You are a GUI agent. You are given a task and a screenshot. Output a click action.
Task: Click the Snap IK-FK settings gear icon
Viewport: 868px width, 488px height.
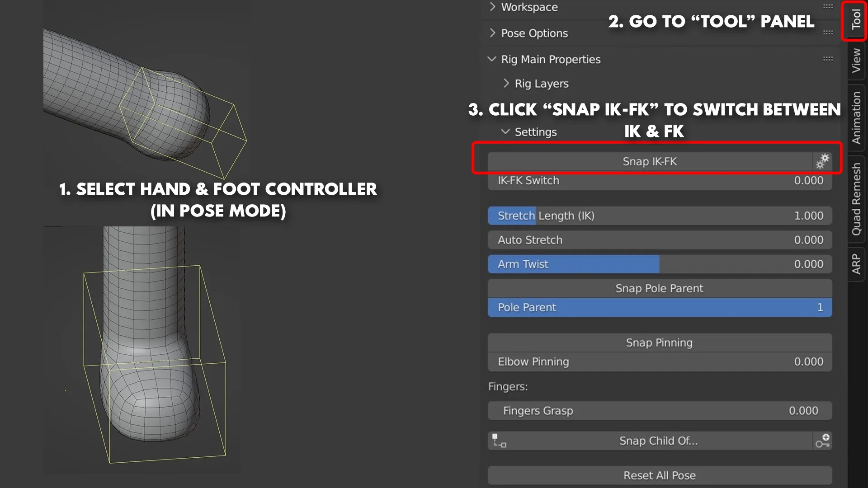point(823,161)
